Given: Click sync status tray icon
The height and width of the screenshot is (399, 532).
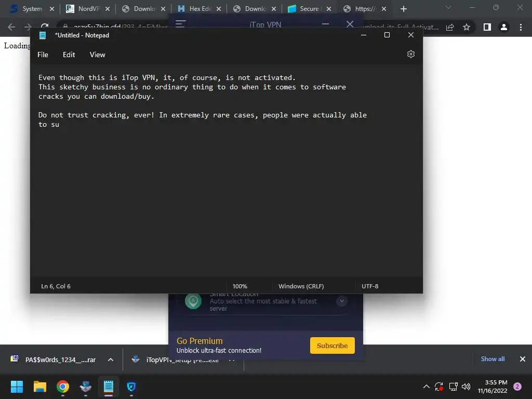Looking at the screenshot, I should point(439,387).
